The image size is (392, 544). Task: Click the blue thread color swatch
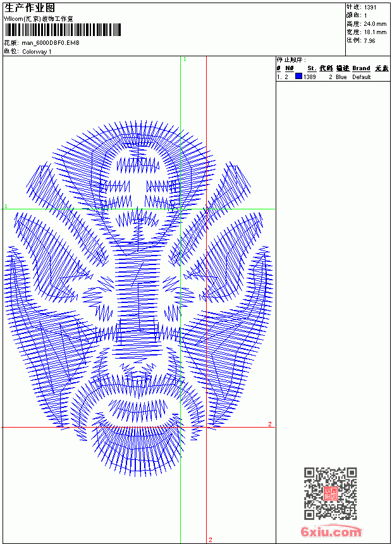pyautogui.click(x=298, y=77)
